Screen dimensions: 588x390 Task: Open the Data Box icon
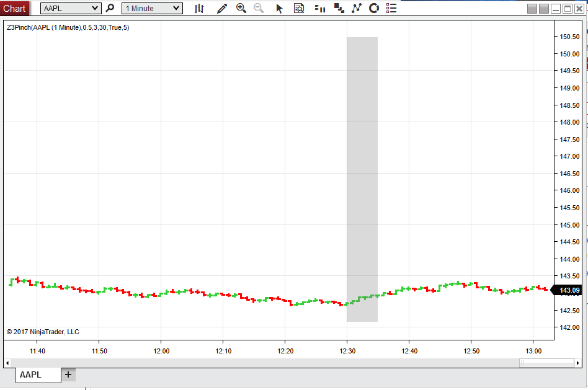(299, 8)
